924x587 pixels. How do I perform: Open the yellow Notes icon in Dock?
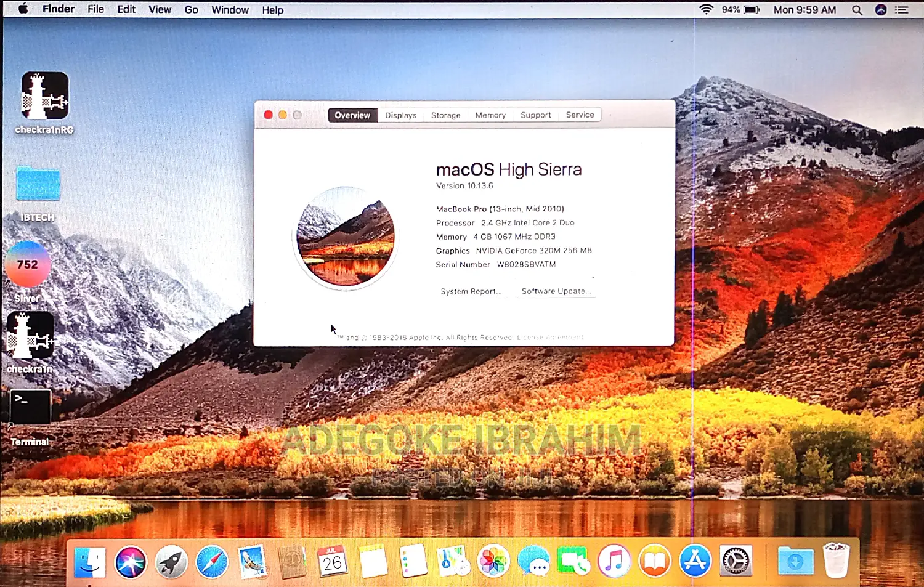[x=373, y=562]
